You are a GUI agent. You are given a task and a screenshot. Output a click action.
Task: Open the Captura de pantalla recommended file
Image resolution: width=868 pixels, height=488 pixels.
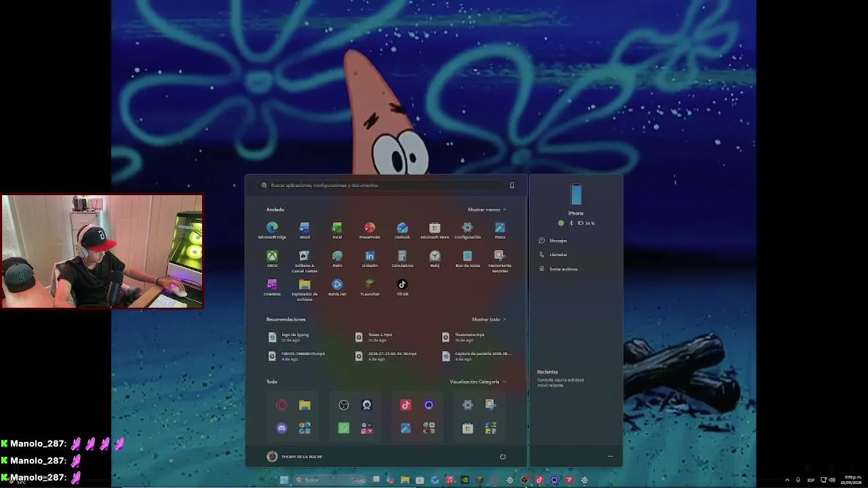(x=477, y=356)
